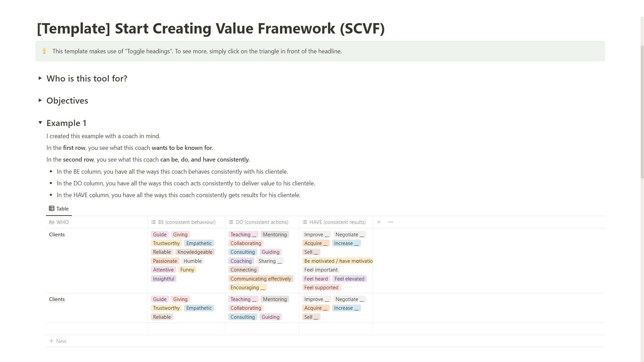Click the Table view icon
Image resolution: width=644 pixels, height=362 pixels.
pos(52,208)
